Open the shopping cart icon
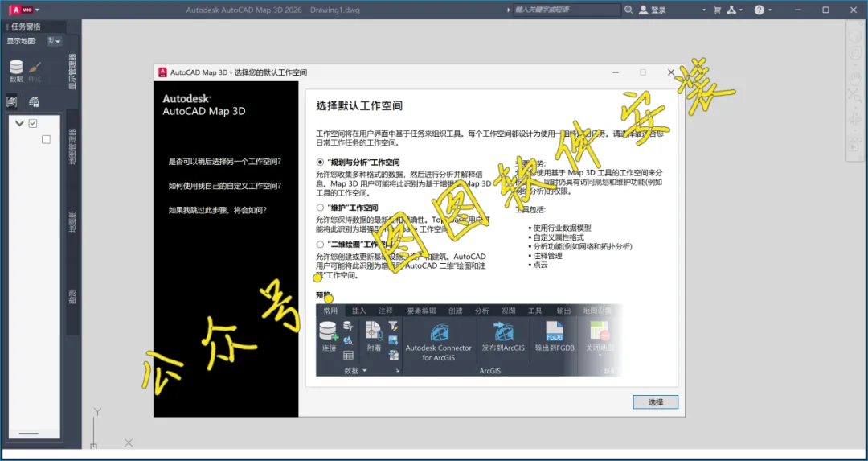This screenshot has height=461, width=868. point(718,10)
